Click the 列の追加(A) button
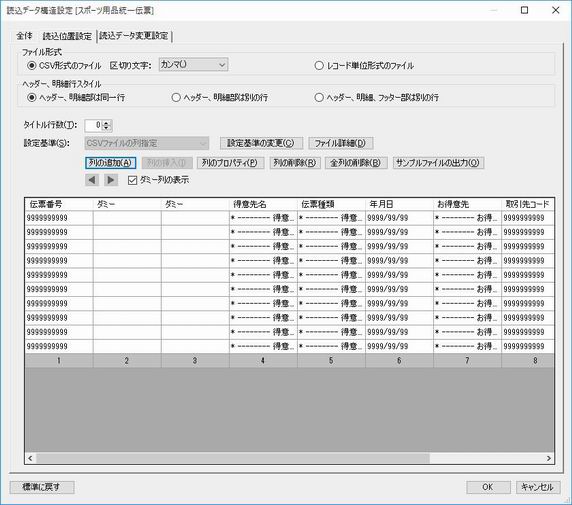 pyautogui.click(x=111, y=163)
